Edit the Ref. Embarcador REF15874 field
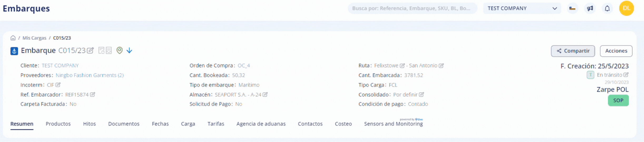644x142 pixels. 92,94
